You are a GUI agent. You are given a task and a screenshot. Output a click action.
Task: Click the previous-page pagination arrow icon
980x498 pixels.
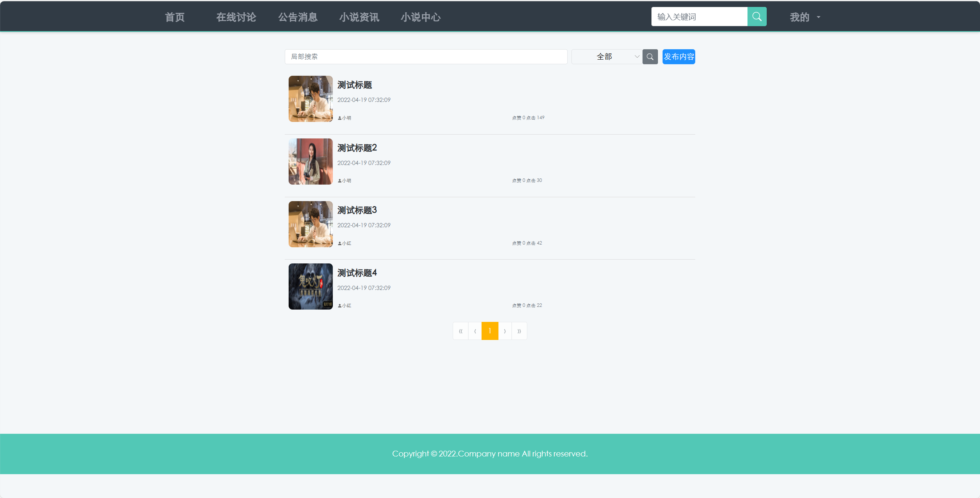(475, 331)
